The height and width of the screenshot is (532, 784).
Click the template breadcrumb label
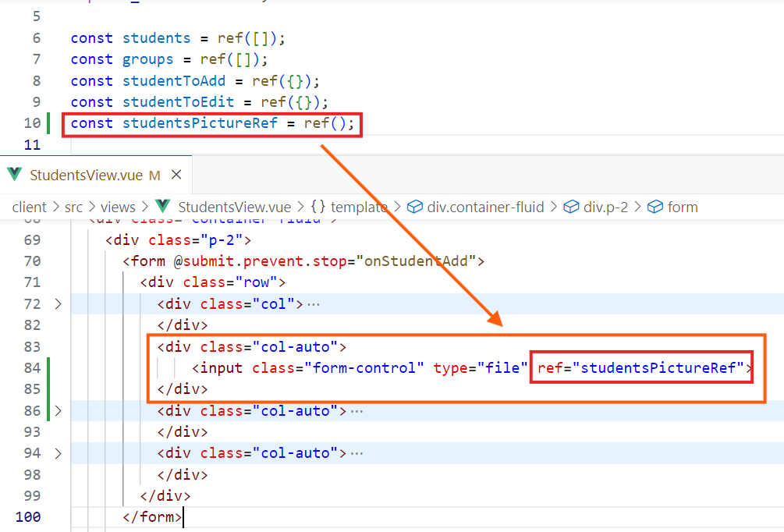point(359,207)
